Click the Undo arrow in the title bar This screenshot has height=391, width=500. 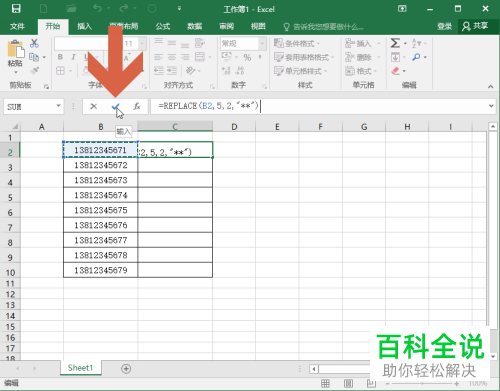(x=97, y=8)
